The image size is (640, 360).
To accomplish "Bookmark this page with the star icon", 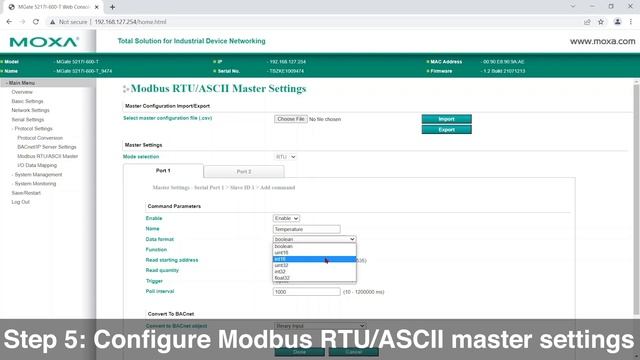I will 601,22.
